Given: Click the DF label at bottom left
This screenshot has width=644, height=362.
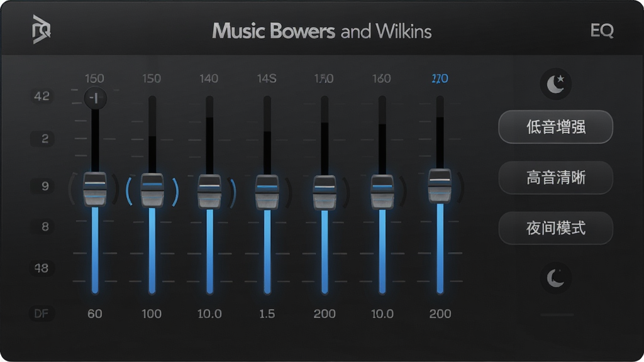Looking at the screenshot, I should point(41,314).
